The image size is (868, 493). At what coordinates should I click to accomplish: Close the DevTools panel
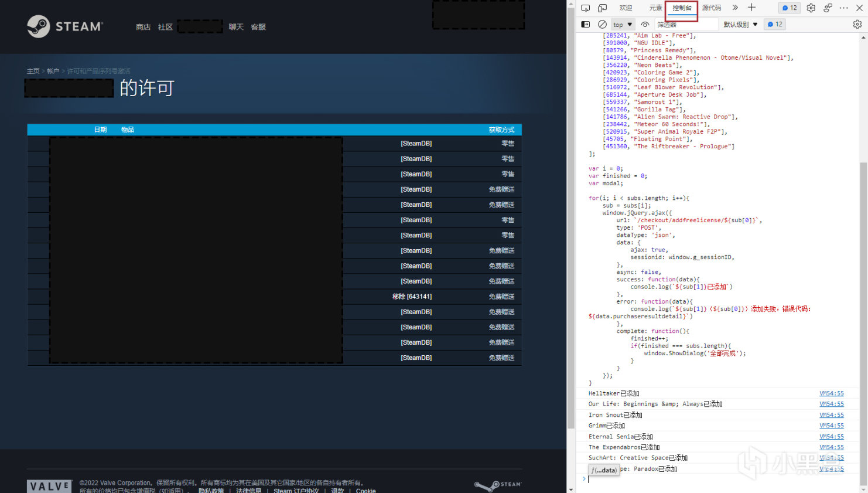pyautogui.click(x=860, y=8)
